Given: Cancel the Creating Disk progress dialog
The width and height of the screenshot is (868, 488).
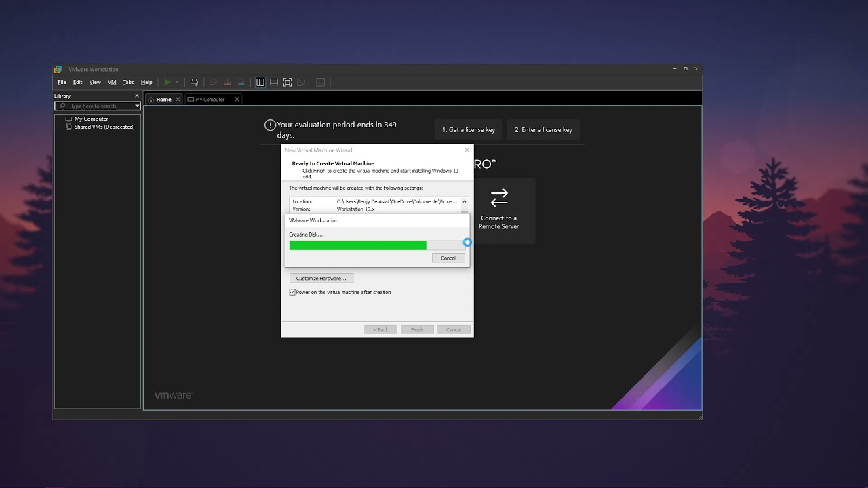Looking at the screenshot, I should point(448,258).
